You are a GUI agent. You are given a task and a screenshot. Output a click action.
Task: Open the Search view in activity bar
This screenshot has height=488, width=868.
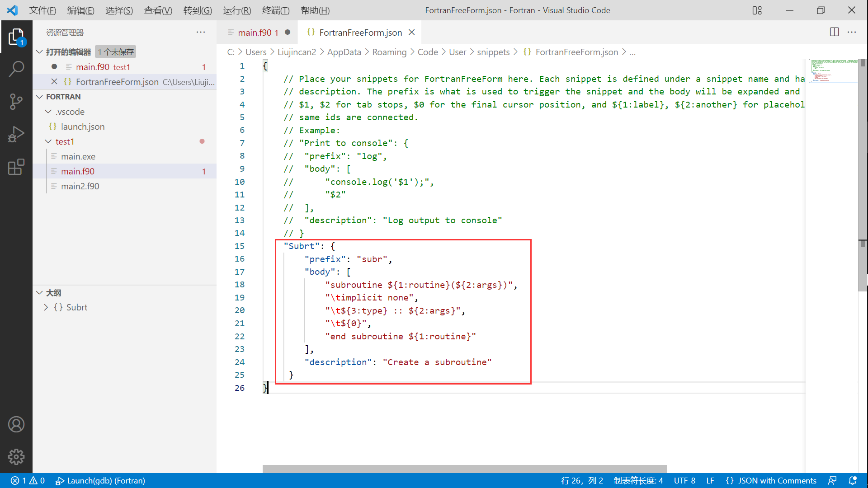click(16, 69)
